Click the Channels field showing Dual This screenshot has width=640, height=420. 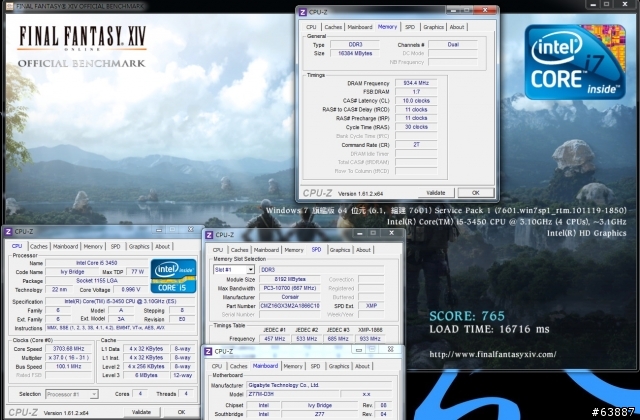tap(453, 44)
